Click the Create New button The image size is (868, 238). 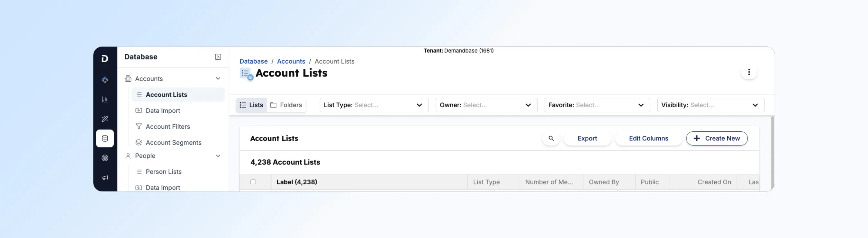(717, 138)
